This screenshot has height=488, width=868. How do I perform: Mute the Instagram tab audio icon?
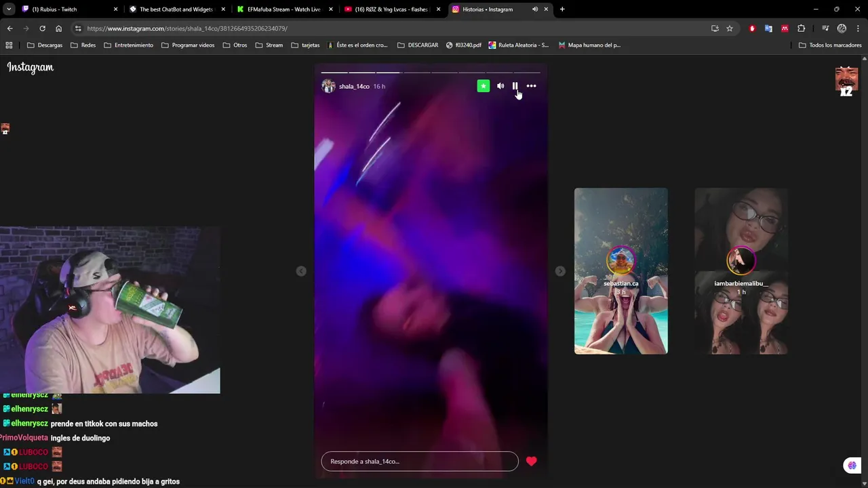pyautogui.click(x=534, y=9)
